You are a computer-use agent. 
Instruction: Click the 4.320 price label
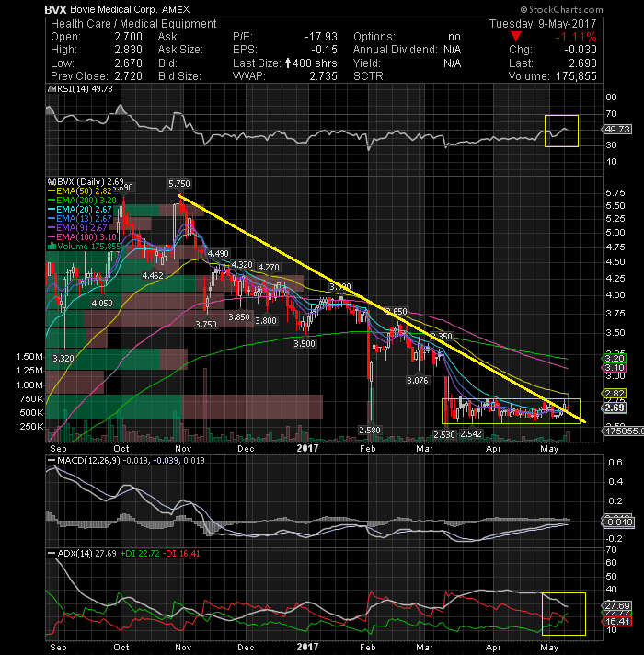242,264
